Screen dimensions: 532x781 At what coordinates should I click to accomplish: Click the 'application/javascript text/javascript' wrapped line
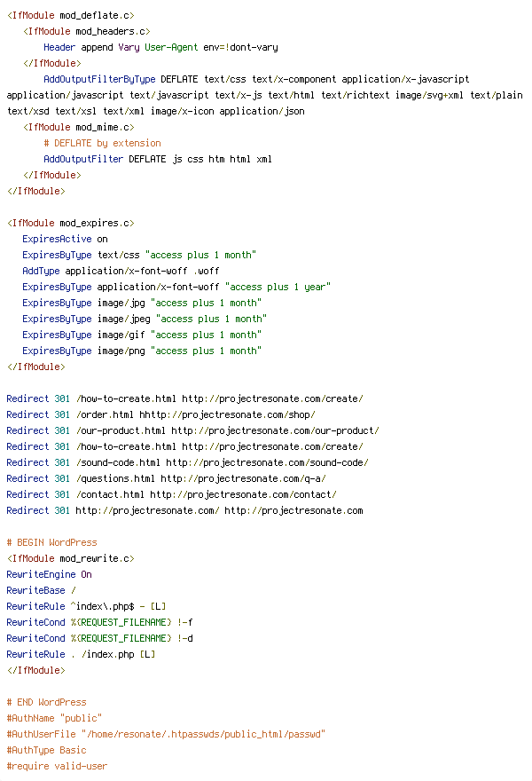tap(265, 95)
